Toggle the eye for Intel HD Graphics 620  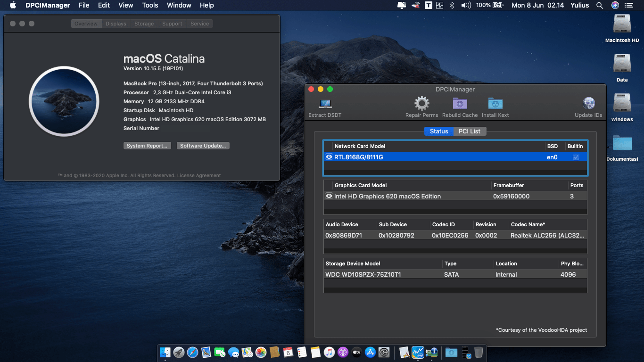pyautogui.click(x=329, y=196)
